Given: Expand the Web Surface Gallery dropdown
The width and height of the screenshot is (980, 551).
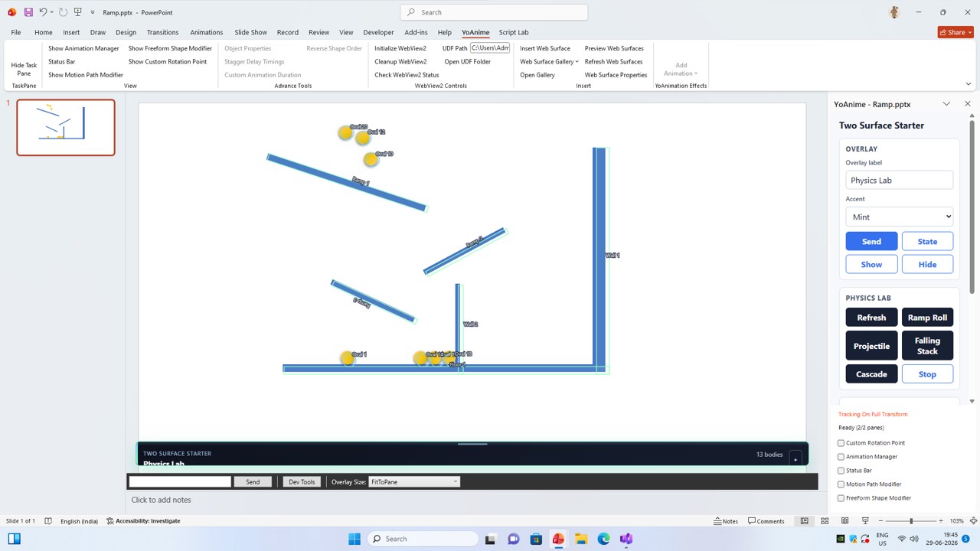Looking at the screenshot, I should (x=549, y=61).
